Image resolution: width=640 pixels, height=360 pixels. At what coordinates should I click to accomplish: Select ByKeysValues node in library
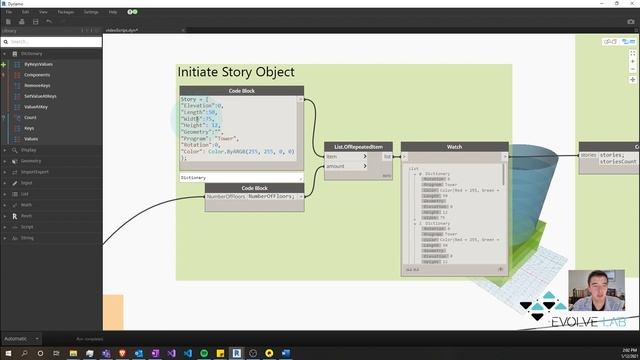pos(38,64)
